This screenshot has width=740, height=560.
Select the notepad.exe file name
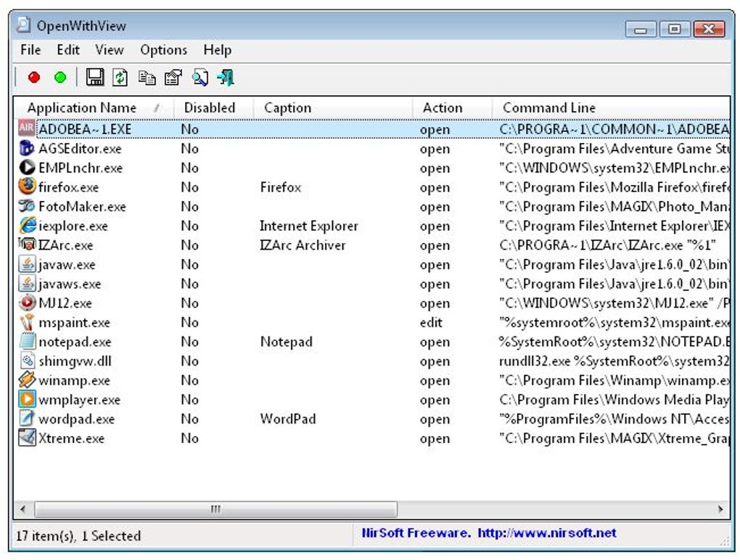coord(75,342)
